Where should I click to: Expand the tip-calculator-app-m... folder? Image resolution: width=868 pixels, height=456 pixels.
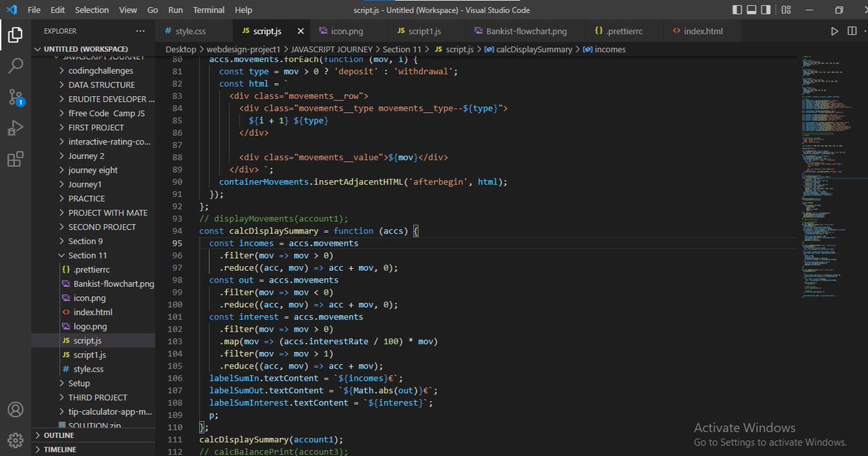click(111, 412)
